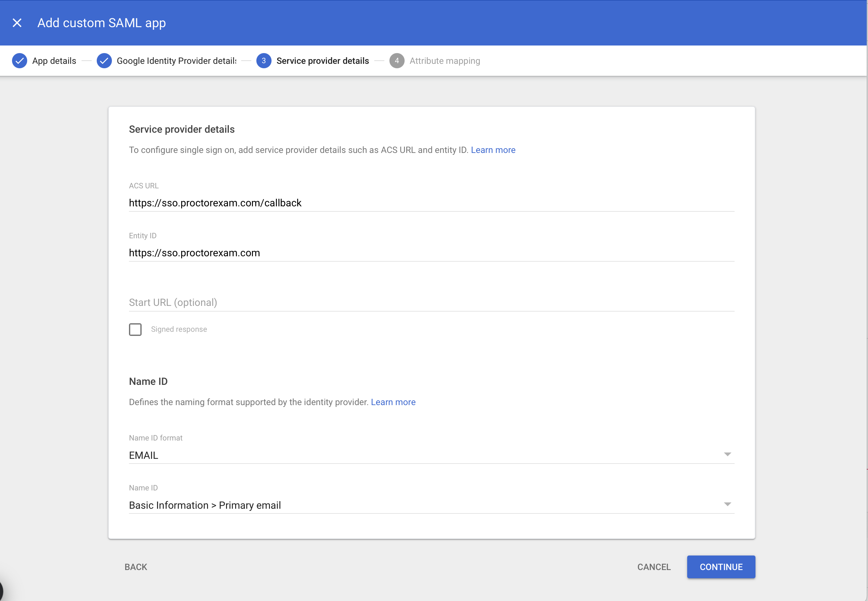Click the step 3 circle icon

tap(264, 61)
